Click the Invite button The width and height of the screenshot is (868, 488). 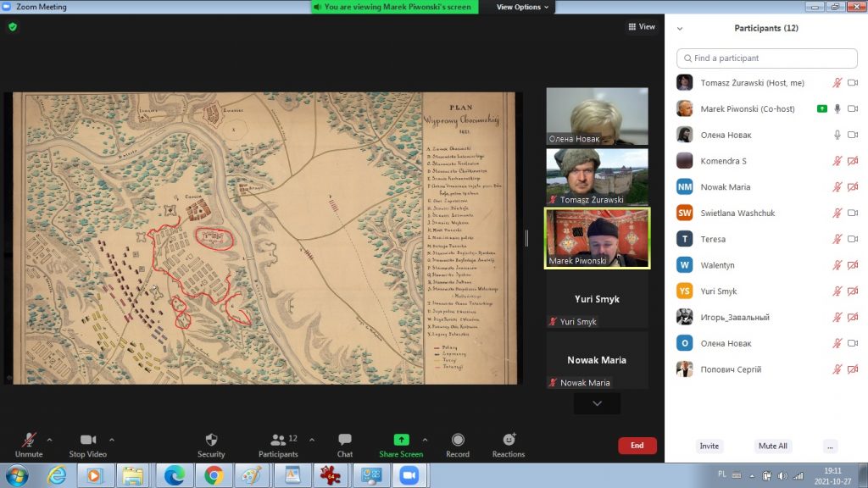709,446
